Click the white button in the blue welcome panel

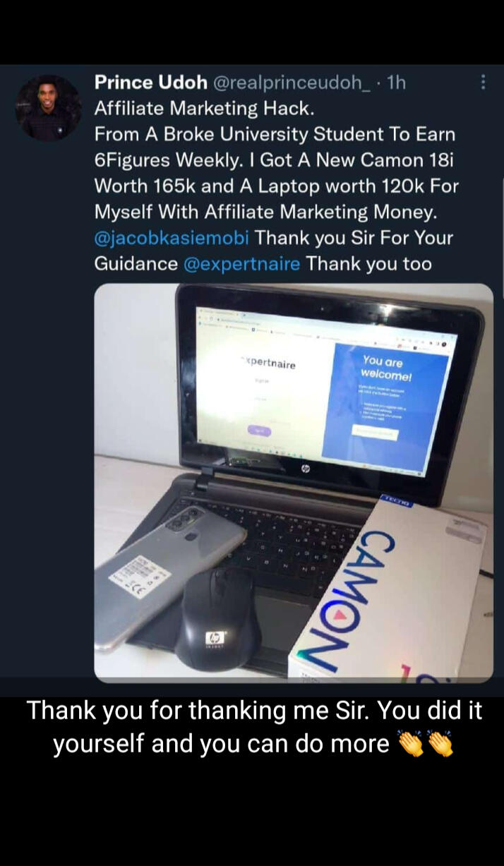[375, 433]
